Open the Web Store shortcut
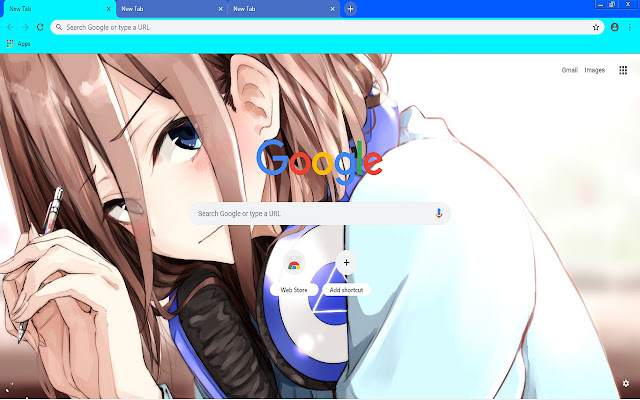Screen dimensions: 640x400 coord(294,273)
